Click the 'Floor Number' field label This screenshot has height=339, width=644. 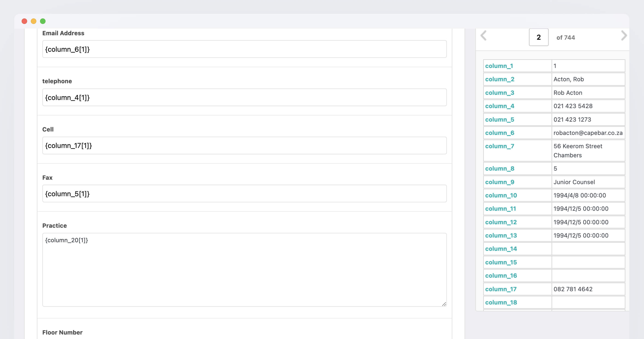tap(62, 332)
